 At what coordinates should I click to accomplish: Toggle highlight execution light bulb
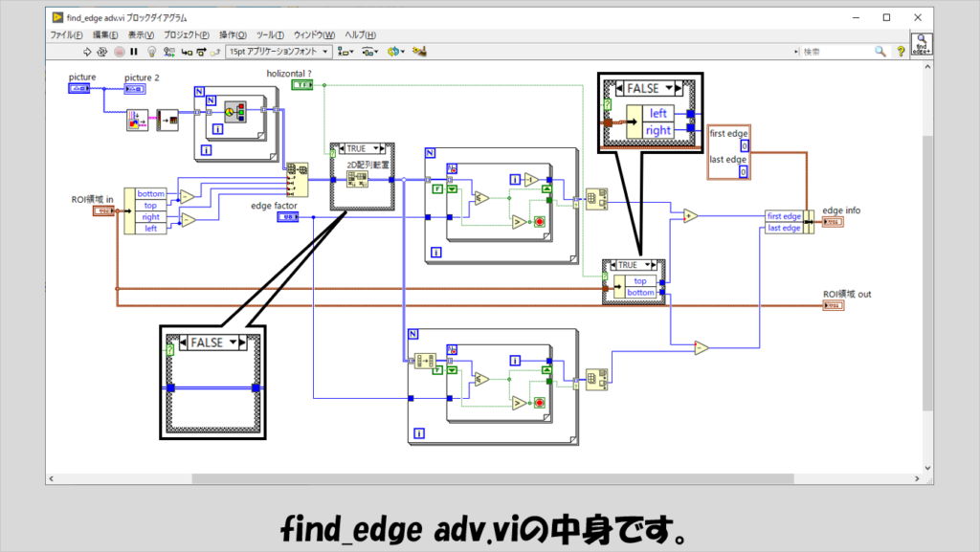pyautogui.click(x=152, y=52)
